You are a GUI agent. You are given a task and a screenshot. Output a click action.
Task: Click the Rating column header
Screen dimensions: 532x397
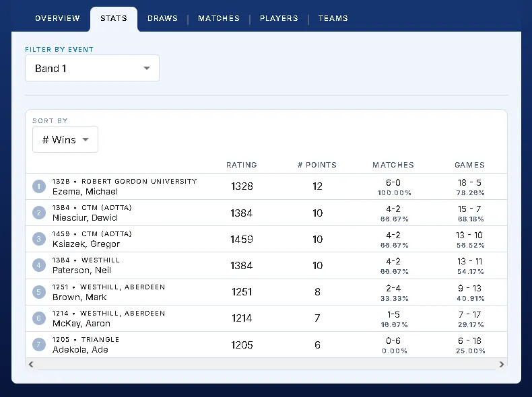(x=242, y=165)
